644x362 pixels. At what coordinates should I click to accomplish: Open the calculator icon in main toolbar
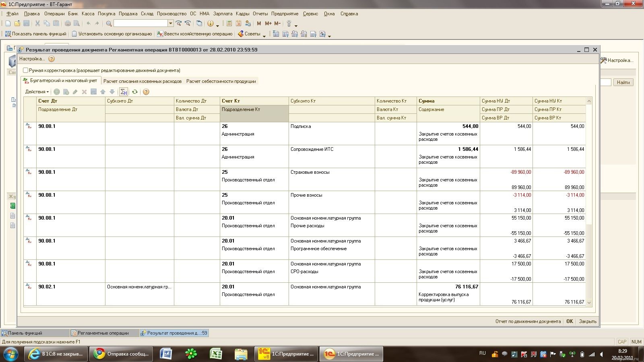229,23
